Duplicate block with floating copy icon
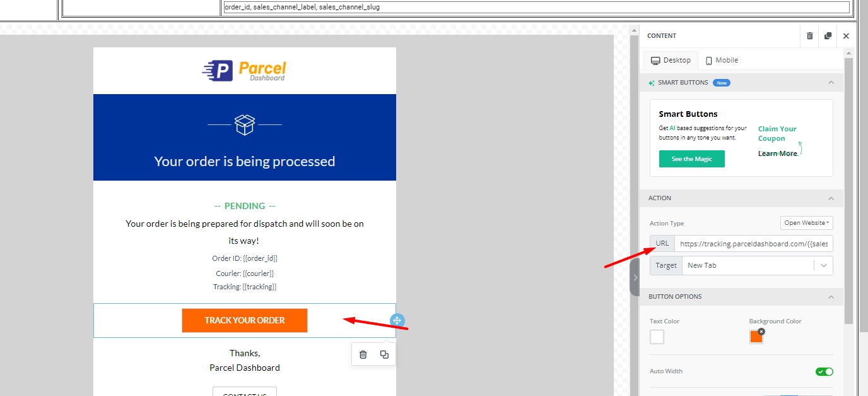The height and width of the screenshot is (396, 868). 384,354
